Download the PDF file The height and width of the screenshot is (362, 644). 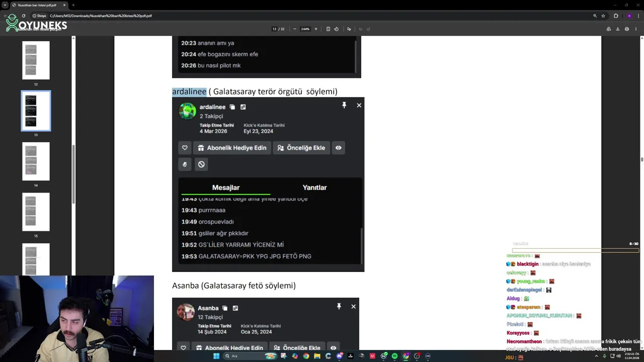pyautogui.click(x=618, y=29)
